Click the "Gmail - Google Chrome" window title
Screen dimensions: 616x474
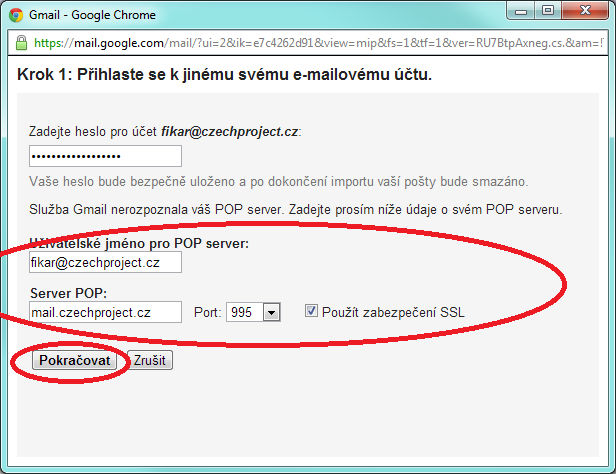pyautogui.click(x=92, y=15)
